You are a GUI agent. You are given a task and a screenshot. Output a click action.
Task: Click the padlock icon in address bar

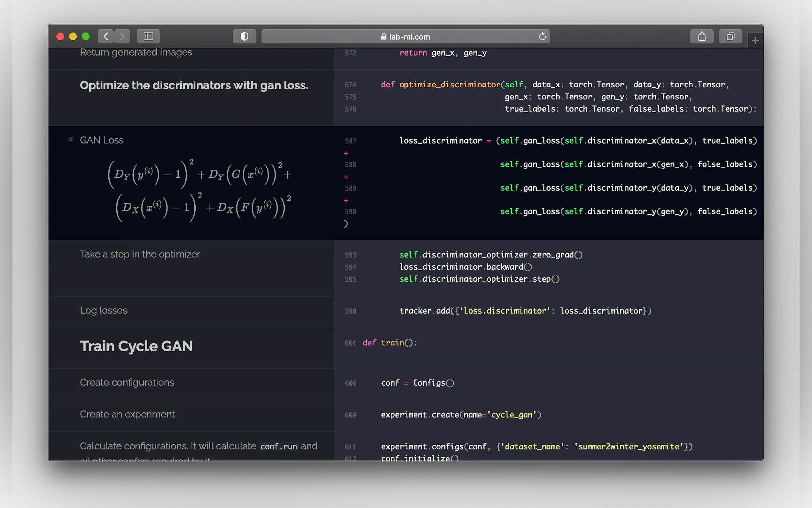[x=384, y=36]
